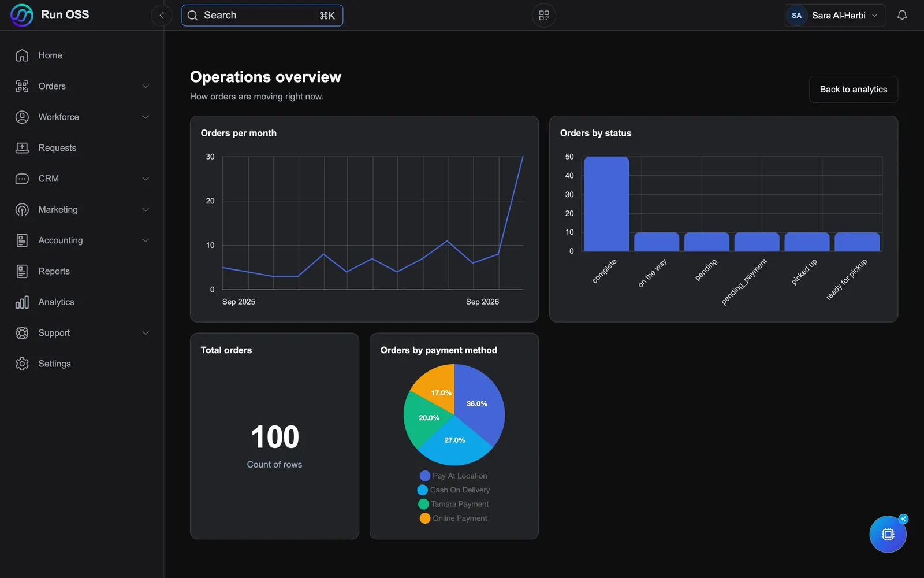
Task: Click the Support lifebuoy icon
Action: tap(22, 333)
